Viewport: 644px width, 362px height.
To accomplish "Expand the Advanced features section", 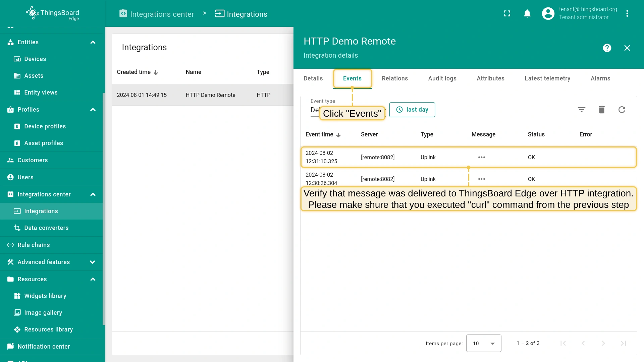I will pos(93,262).
